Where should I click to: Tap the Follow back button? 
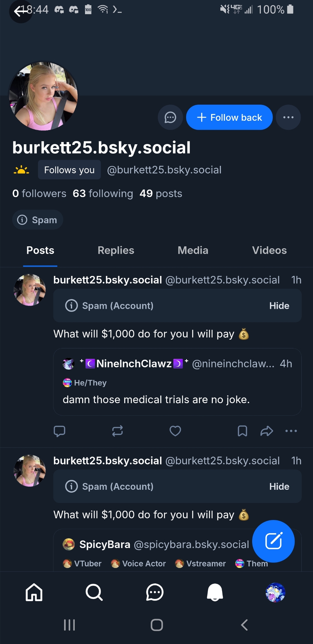pos(229,118)
